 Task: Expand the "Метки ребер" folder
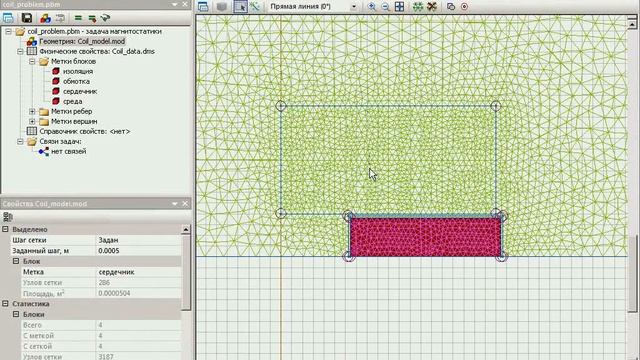click(x=32, y=111)
